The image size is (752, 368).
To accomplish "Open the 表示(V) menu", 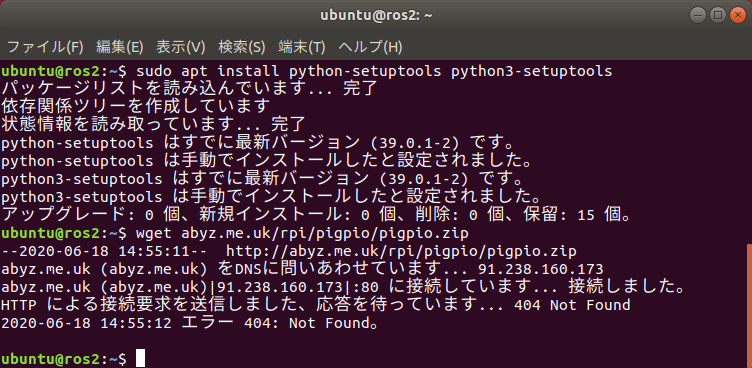I will click(181, 47).
